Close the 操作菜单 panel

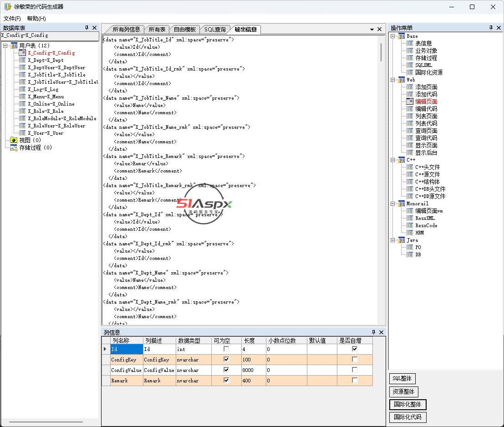click(x=499, y=28)
